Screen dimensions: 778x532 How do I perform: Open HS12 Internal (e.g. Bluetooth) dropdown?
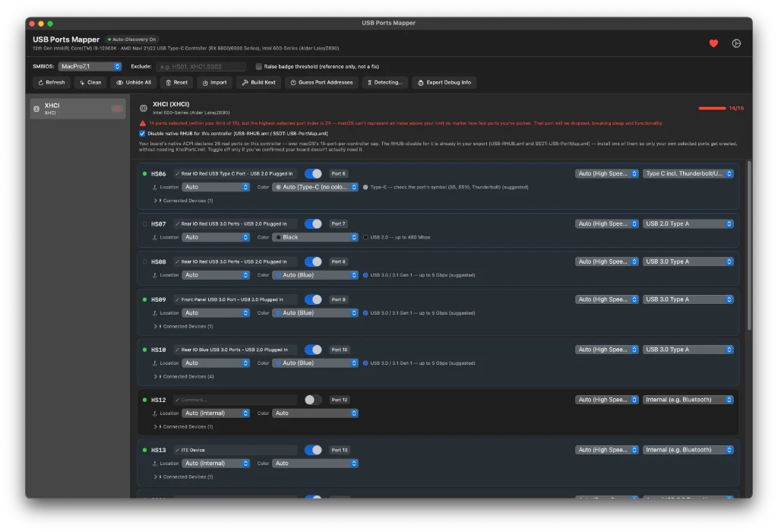click(688, 400)
